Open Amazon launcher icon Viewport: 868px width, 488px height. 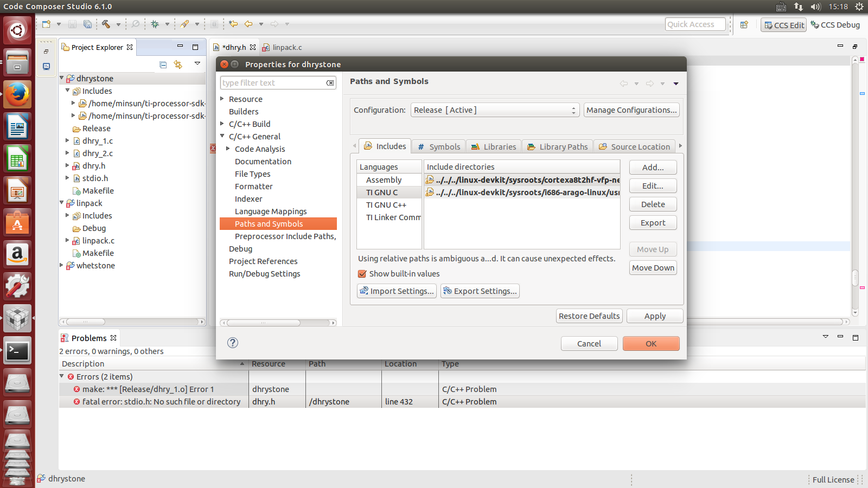(17, 255)
